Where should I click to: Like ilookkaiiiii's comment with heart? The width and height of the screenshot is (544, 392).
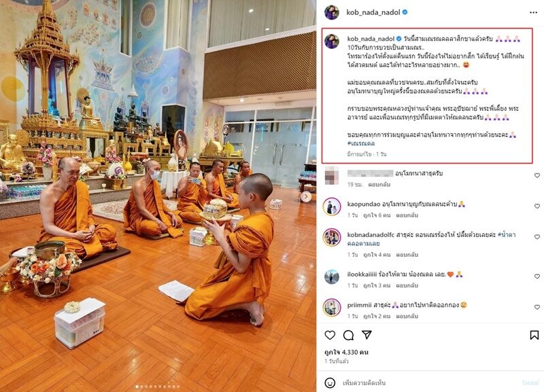[x=537, y=277]
